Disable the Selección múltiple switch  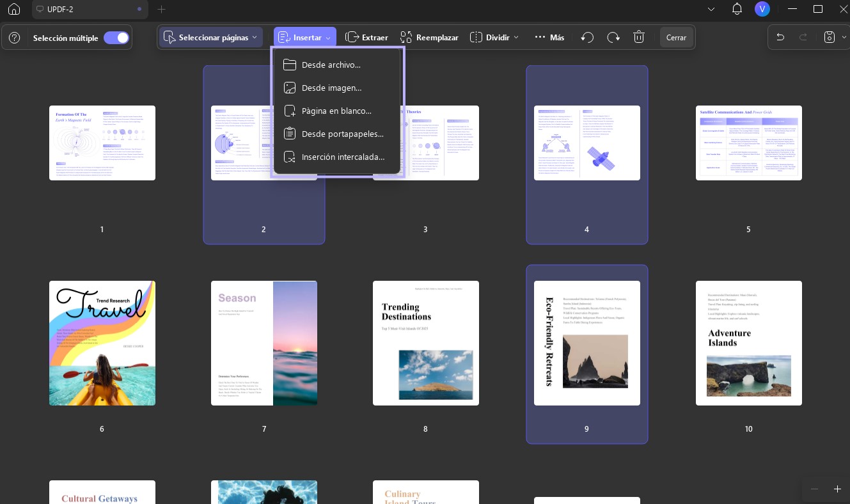(116, 38)
